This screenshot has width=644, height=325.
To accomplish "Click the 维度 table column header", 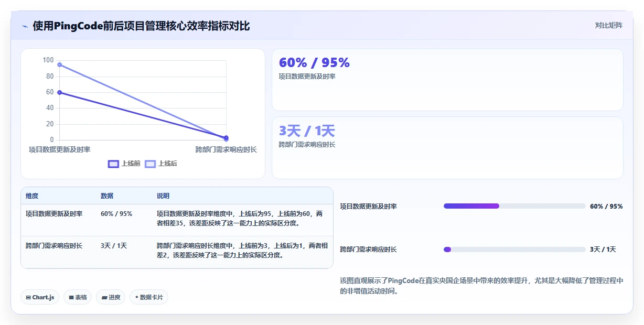I will pyautogui.click(x=32, y=196).
